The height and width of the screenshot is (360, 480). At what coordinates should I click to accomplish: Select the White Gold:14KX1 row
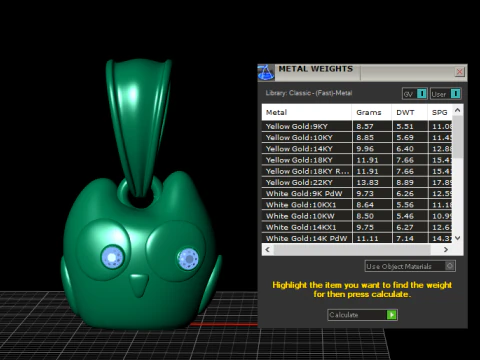click(x=357, y=227)
